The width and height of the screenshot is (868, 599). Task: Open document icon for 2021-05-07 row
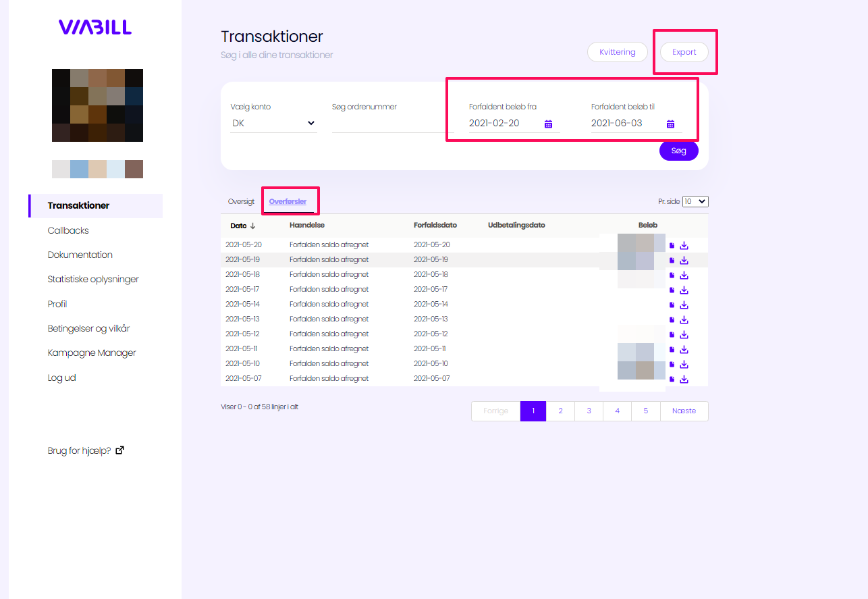[672, 379]
